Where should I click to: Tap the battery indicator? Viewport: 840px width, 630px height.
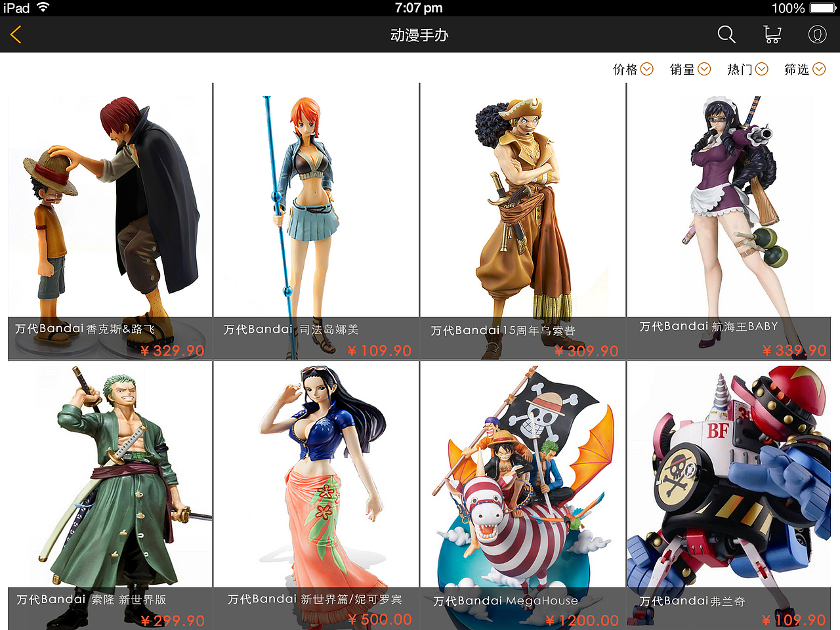point(823,8)
